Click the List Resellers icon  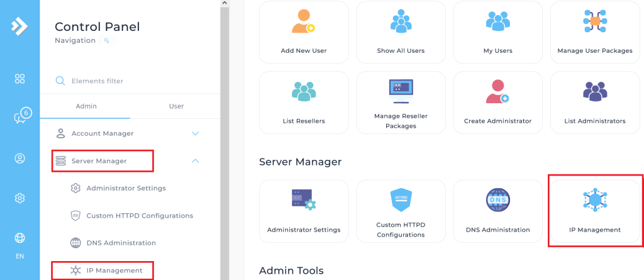304,92
